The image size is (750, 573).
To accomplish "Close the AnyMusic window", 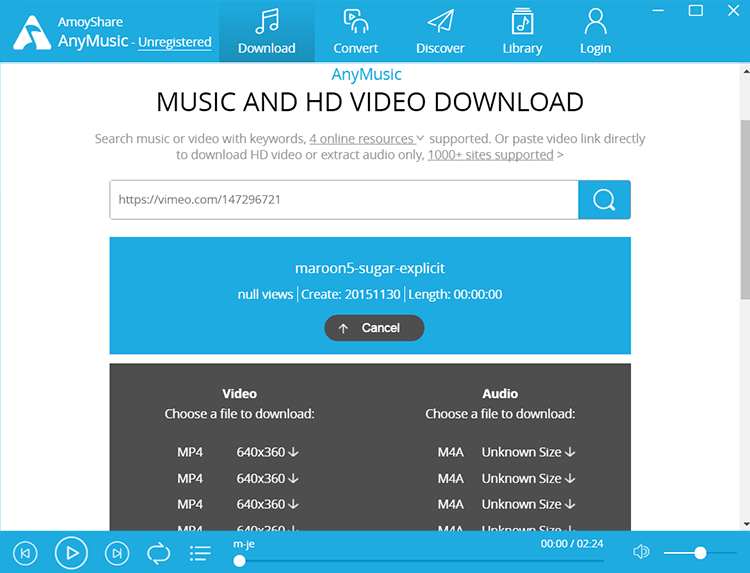I will [x=733, y=11].
